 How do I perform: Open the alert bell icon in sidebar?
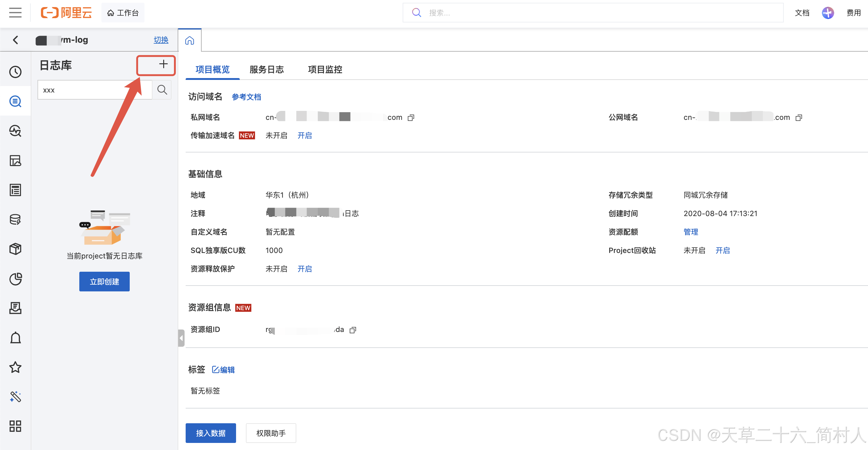coord(15,337)
